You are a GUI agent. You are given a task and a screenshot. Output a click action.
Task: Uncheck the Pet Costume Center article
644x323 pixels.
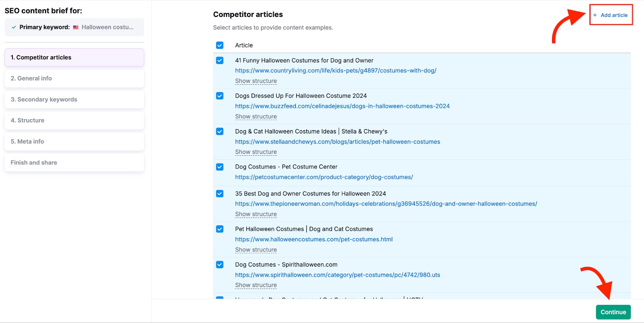(220, 167)
